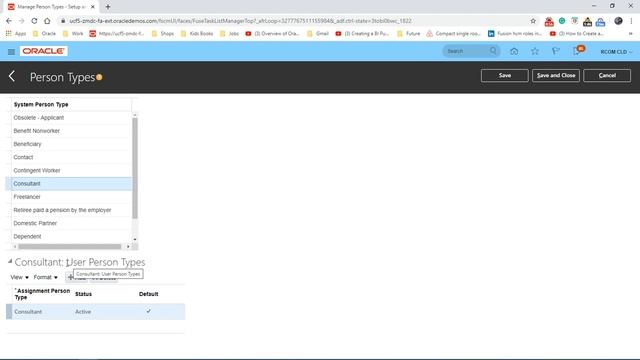Image resolution: width=640 pixels, height=360 pixels.
Task: Click the browser back arrow
Action: pyautogui.click(x=9, y=21)
